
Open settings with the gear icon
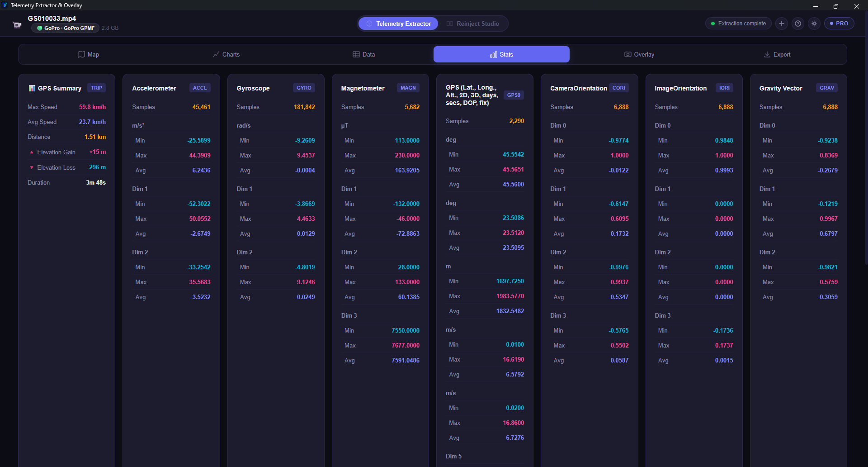click(x=814, y=24)
